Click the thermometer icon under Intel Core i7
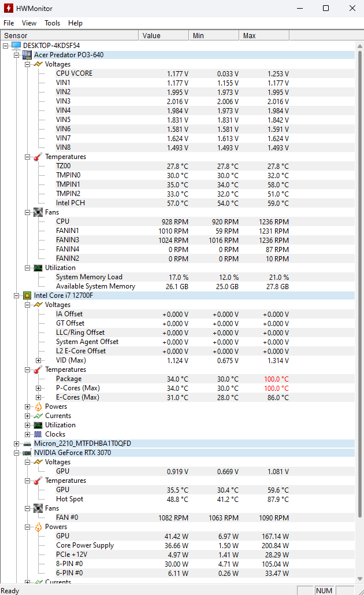The height and width of the screenshot is (595, 364). tap(38, 369)
